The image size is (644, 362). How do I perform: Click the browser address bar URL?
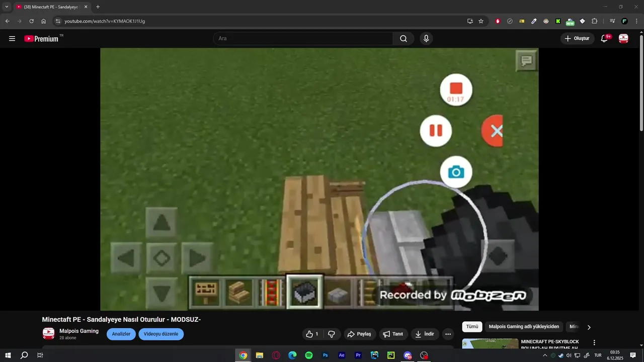105,21
